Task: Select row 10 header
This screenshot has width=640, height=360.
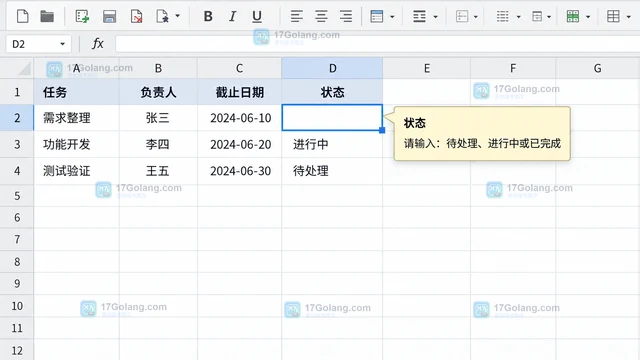Action: [17, 306]
